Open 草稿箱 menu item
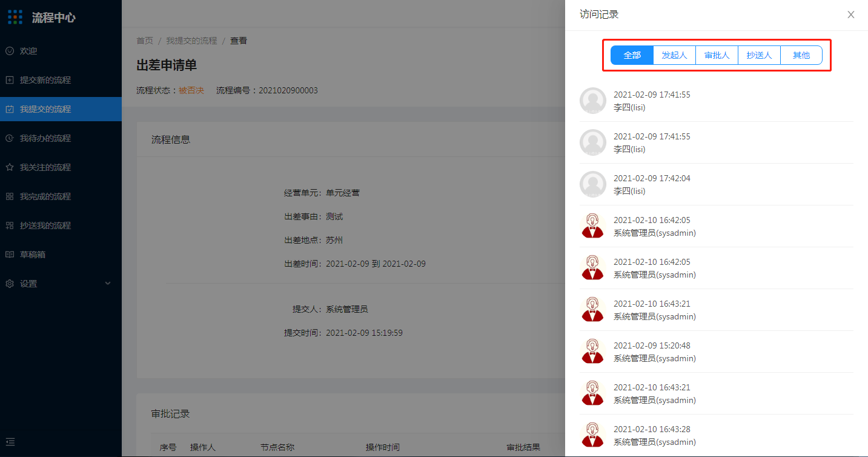 coord(61,255)
